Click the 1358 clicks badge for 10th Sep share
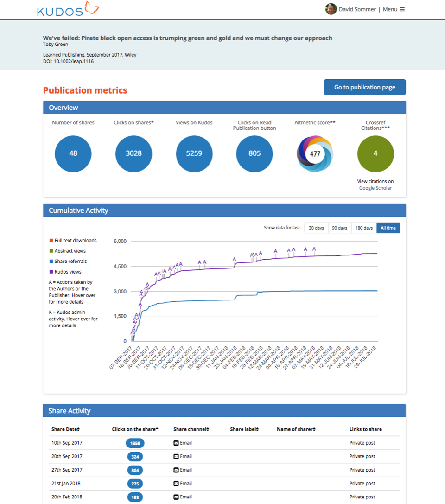Viewport: 445px width, 504px height. 134,443
